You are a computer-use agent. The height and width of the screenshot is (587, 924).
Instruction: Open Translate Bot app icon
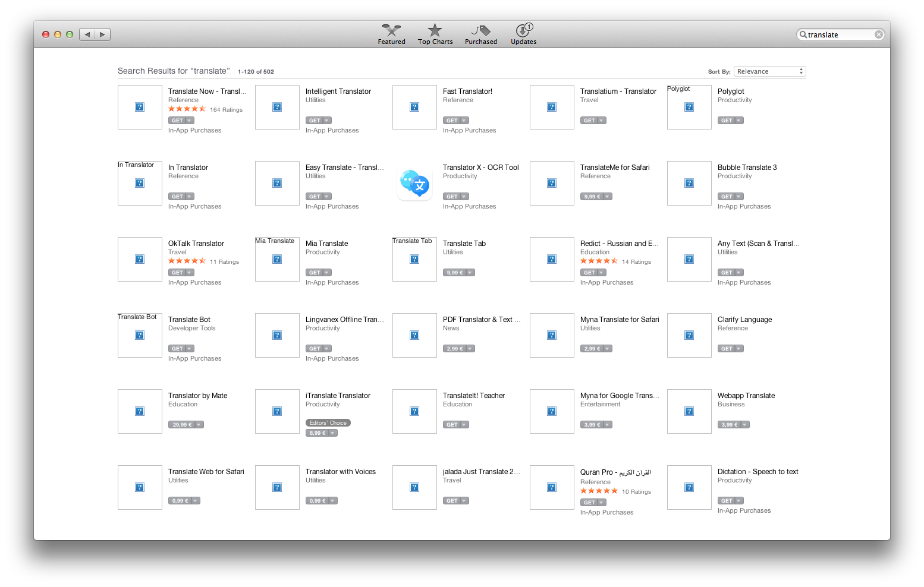pos(140,335)
